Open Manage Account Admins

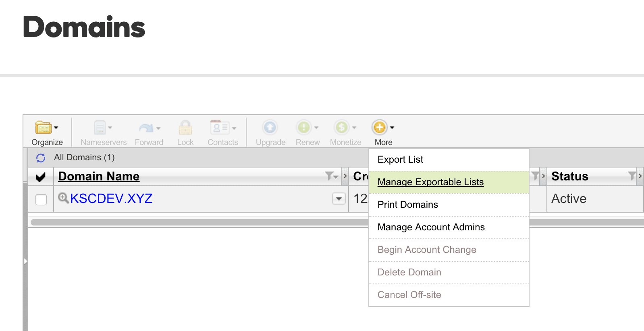click(x=449, y=228)
